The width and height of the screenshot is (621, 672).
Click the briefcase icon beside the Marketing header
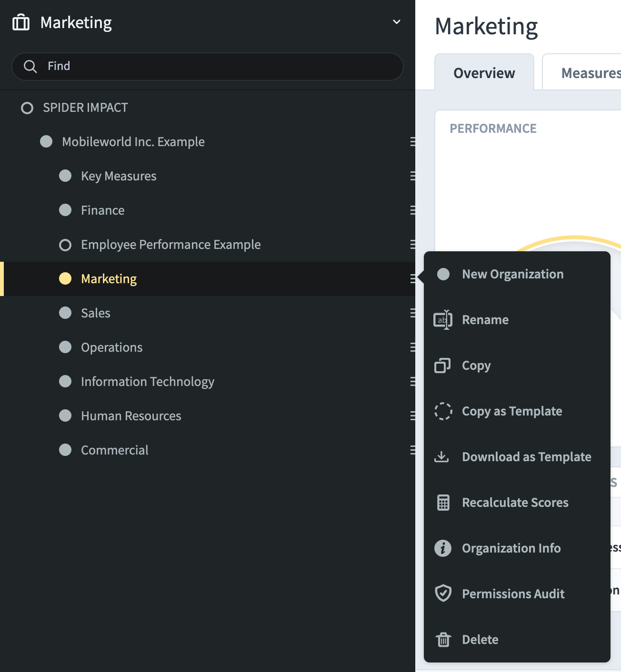(21, 22)
